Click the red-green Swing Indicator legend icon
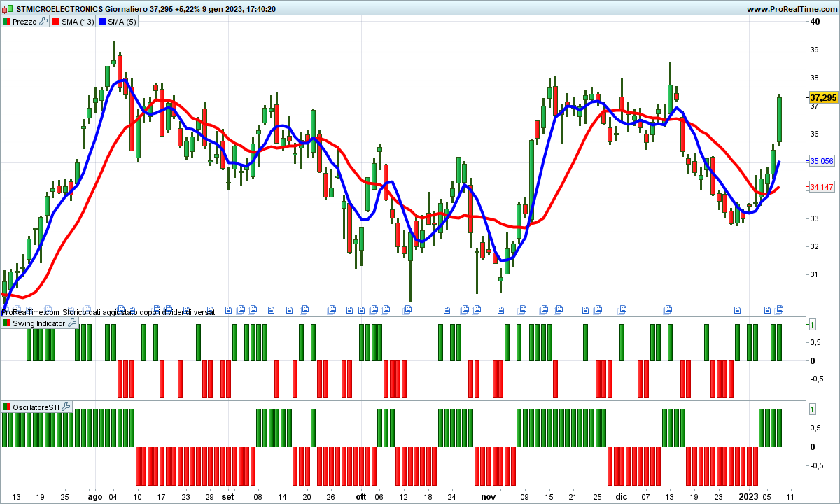The width and height of the screenshot is (840, 504). tap(7, 323)
